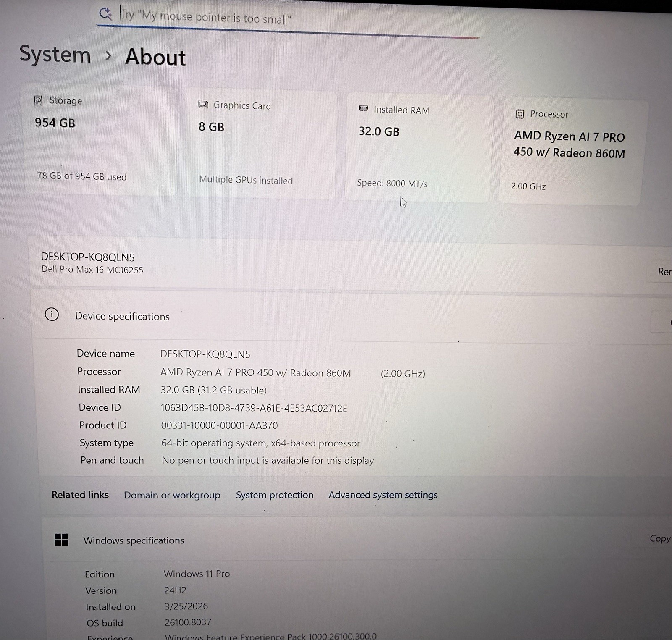The image size is (672, 640).
Task: Select the Device ID value
Action: [254, 408]
